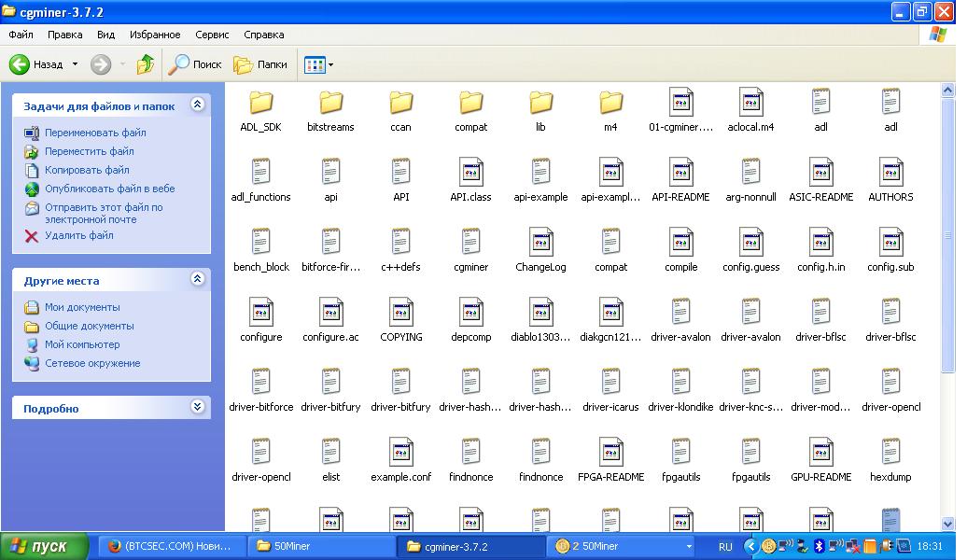Click Переименовать файл task link

[x=95, y=133]
